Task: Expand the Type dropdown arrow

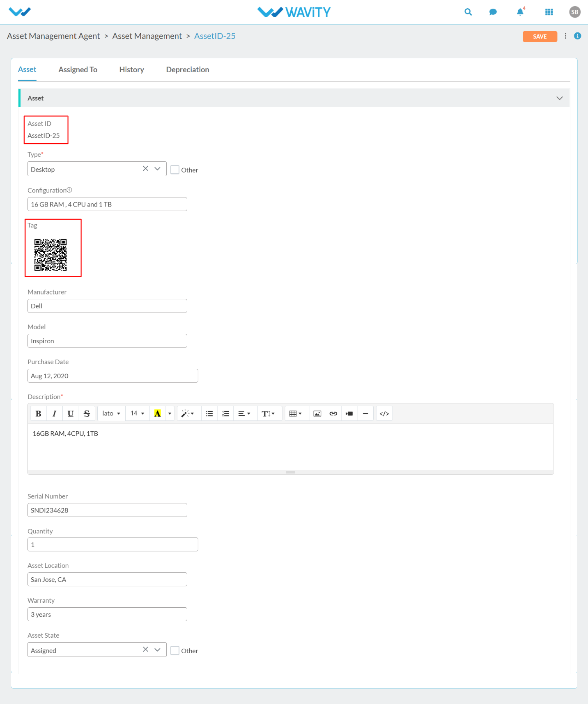Action: [x=158, y=169]
